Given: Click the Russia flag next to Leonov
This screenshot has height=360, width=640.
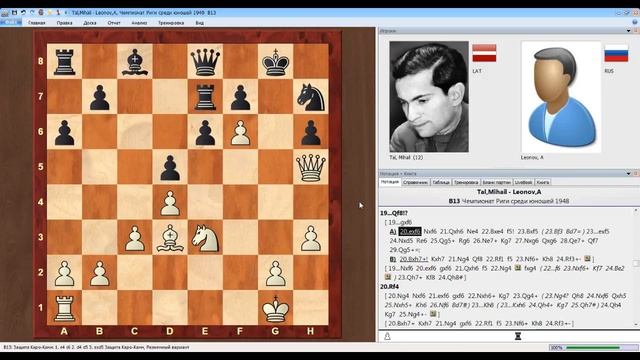Looking at the screenshot, I should click(x=616, y=53).
